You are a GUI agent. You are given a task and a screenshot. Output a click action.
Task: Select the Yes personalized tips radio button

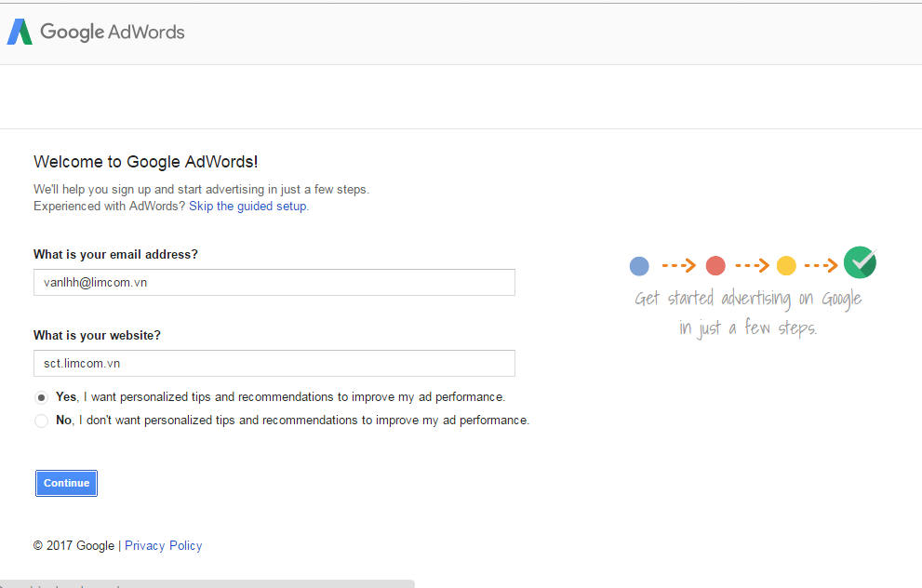click(42, 397)
